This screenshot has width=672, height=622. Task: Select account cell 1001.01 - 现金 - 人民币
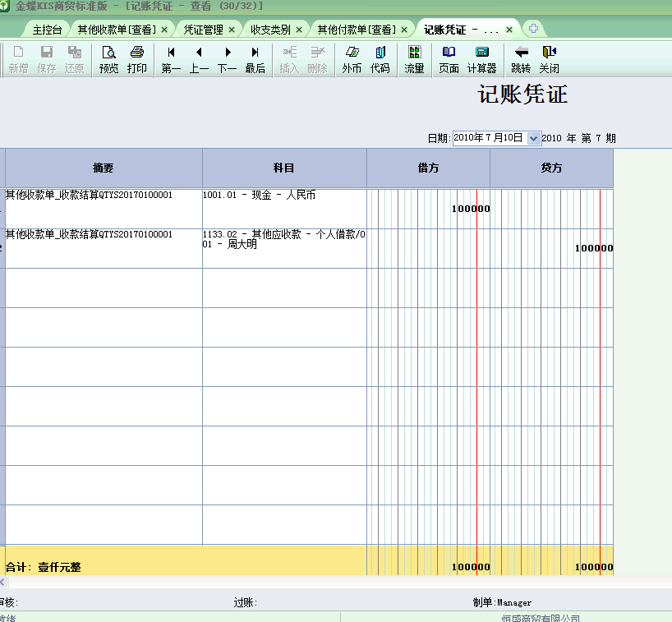click(284, 209)
